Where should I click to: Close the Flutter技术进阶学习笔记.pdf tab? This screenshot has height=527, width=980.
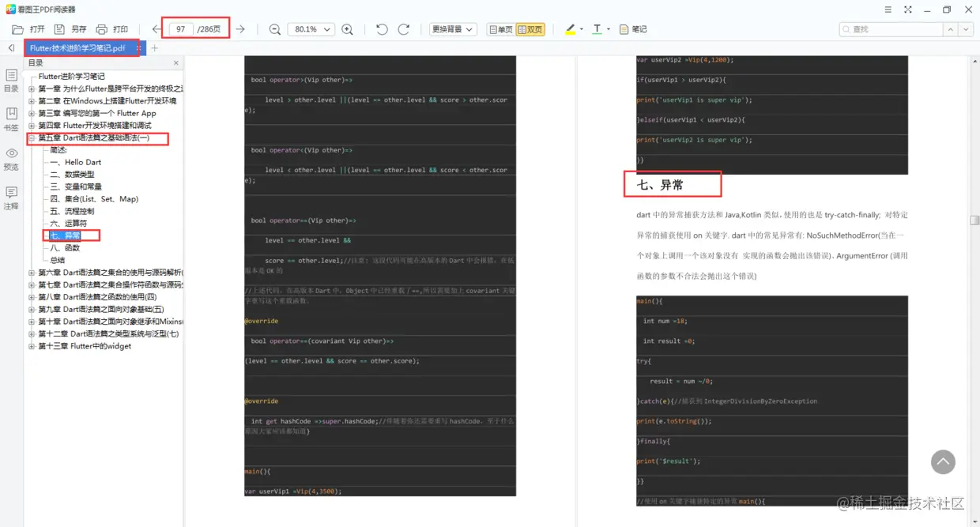click(138, 48)
